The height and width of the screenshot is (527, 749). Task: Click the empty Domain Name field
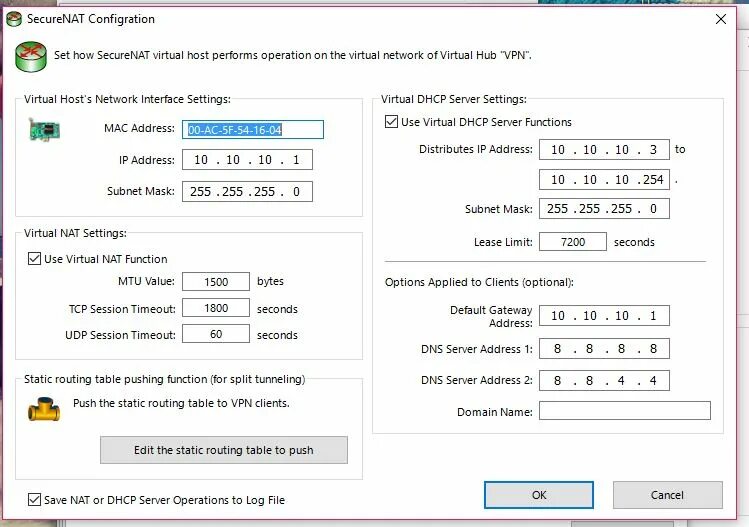click(625, 411)
